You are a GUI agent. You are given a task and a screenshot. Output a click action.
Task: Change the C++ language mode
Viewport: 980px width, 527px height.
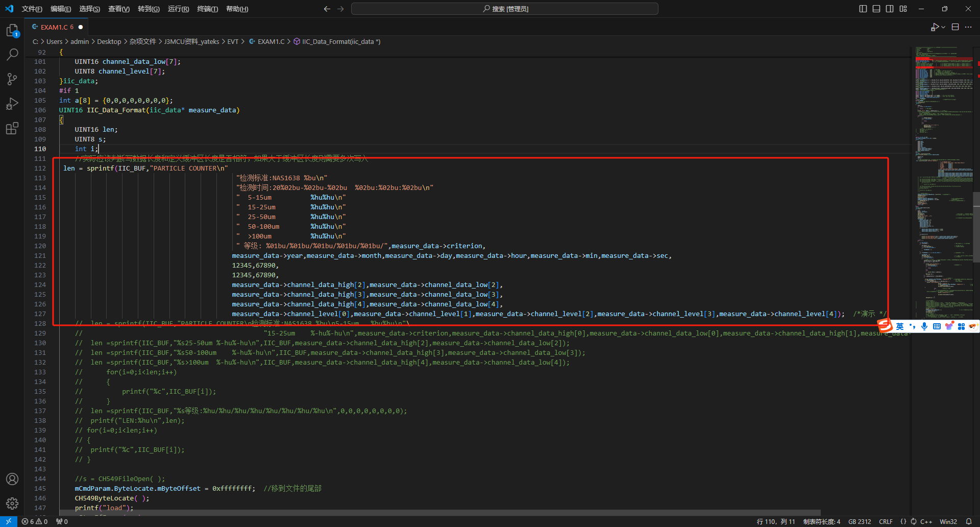point(926,521)
